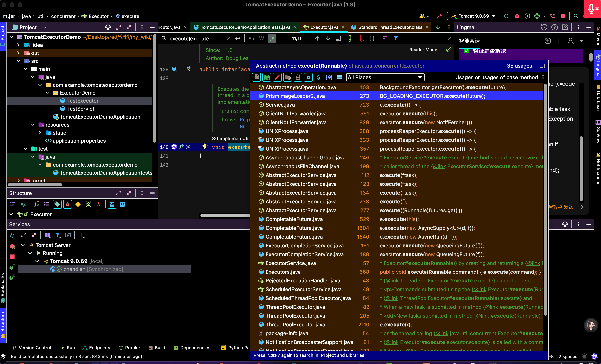Toggle Match Case (Aa) in search bar
601x364 pixels.
(x=251, y=39)
